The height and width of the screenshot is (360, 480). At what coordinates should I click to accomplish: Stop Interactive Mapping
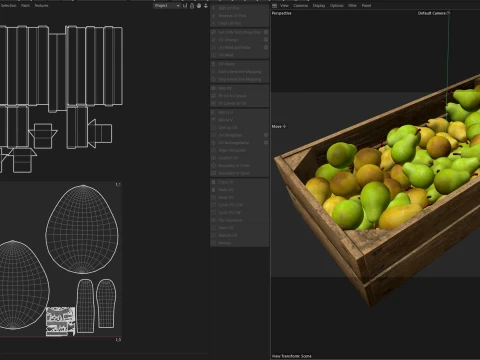coord(239,79)
